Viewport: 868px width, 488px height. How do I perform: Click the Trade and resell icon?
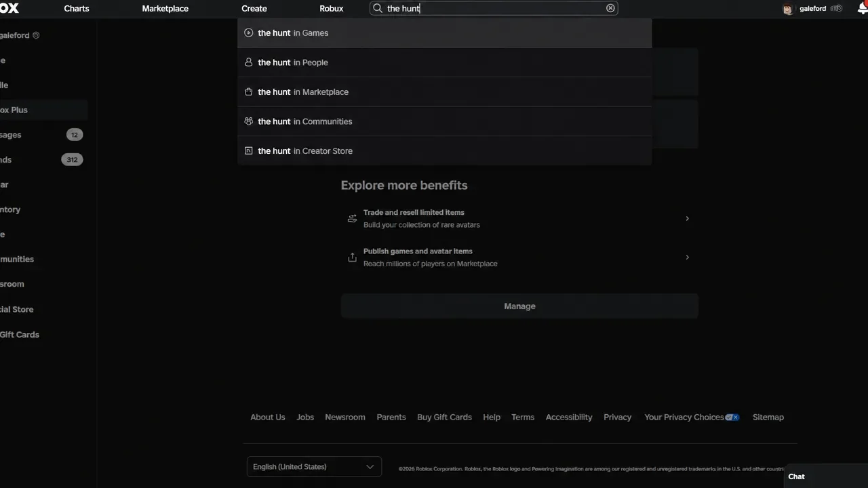tap(352, 218)
